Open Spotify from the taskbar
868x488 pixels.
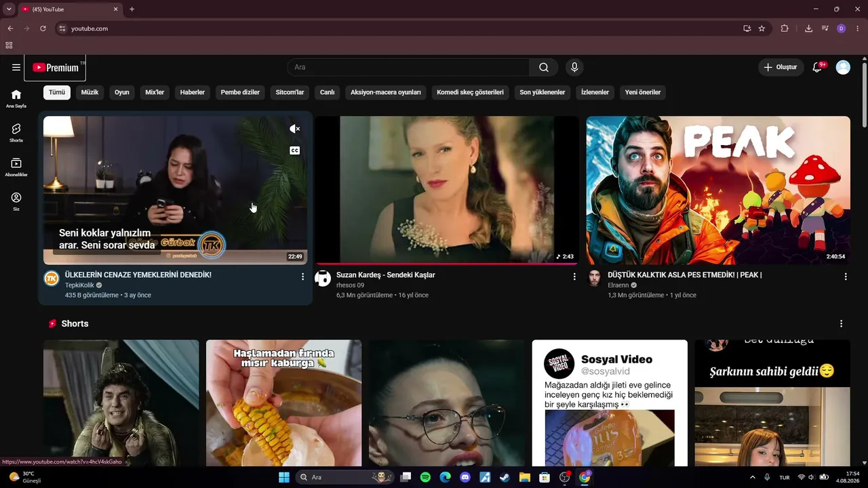pyautogui.click(x=425, y=477)
